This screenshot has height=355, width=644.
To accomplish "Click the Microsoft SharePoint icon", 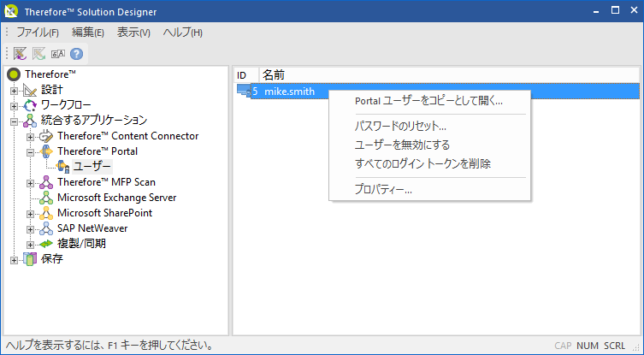I will [x=46, y=213].
